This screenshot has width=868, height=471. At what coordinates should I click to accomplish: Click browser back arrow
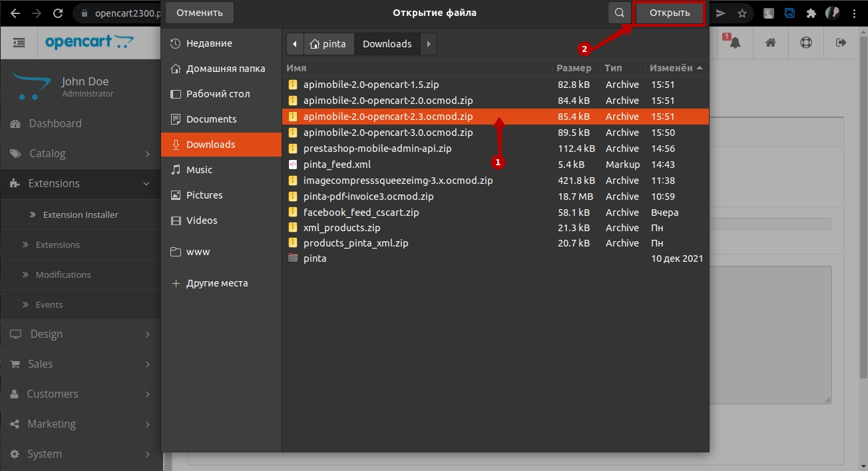tap(15, 13)
